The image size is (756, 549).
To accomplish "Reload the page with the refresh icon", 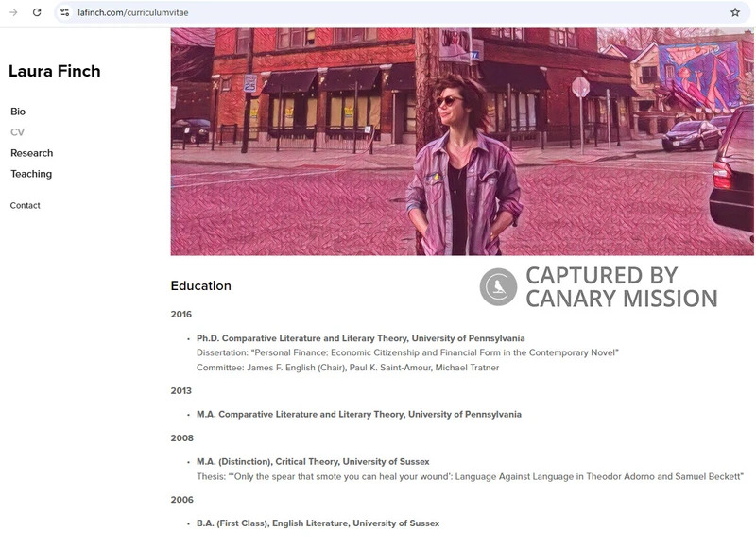I will (37, 12).
